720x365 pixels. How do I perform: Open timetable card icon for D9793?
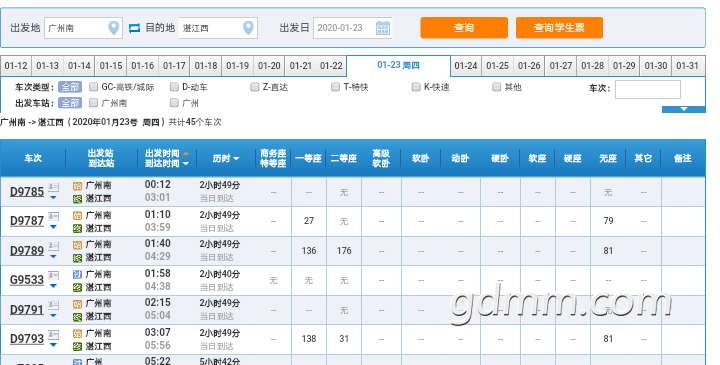(54, 335)
